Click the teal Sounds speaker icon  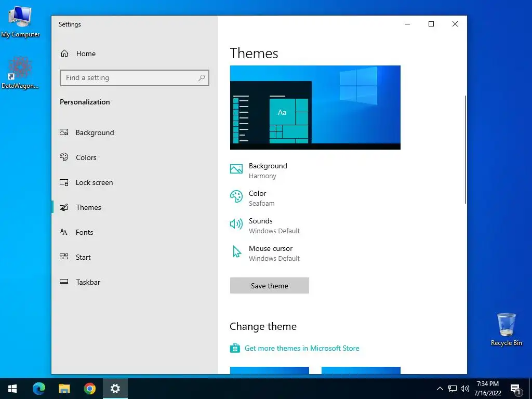pyautogui.click(x=236, y=224)
